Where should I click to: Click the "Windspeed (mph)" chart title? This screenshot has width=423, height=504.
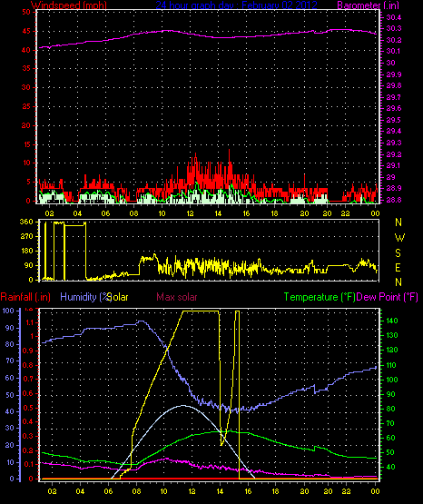(68, 5)
